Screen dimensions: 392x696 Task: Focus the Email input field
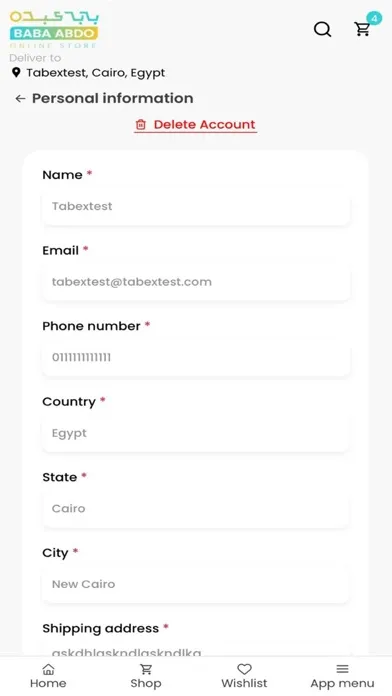point(196,282)
